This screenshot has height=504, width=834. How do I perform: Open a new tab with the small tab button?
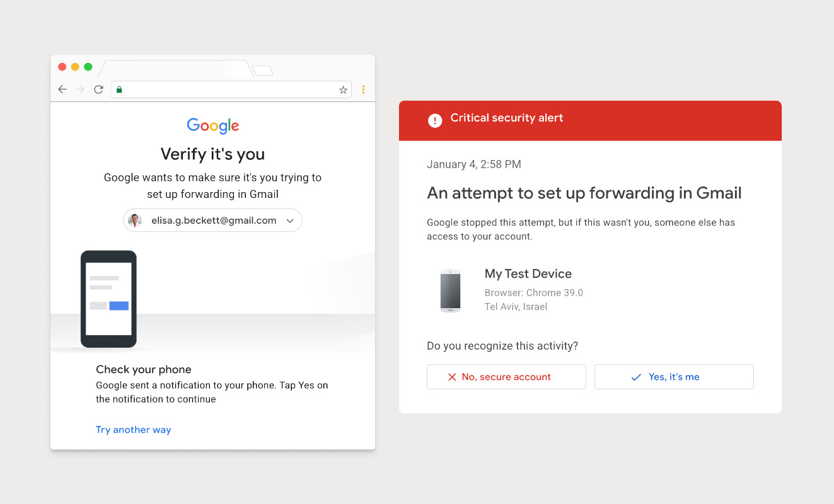click(263, 71)
